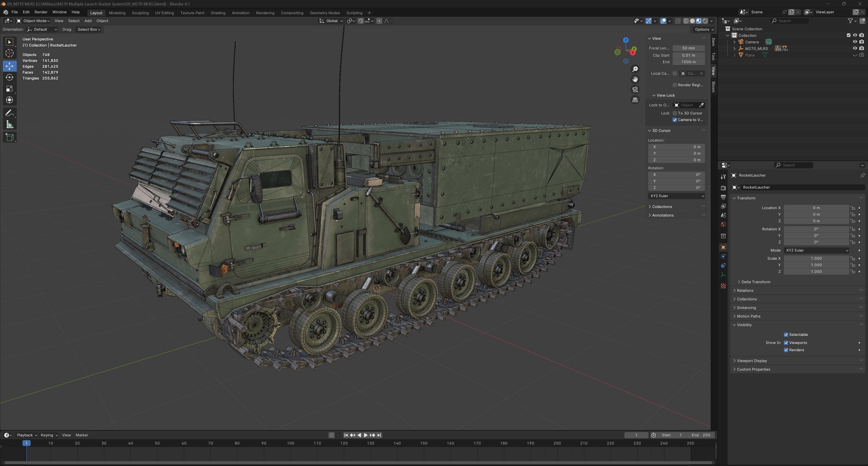
Task: Open the Rotation Mode XYZ Euler dropdown
Action: [816, 251]
